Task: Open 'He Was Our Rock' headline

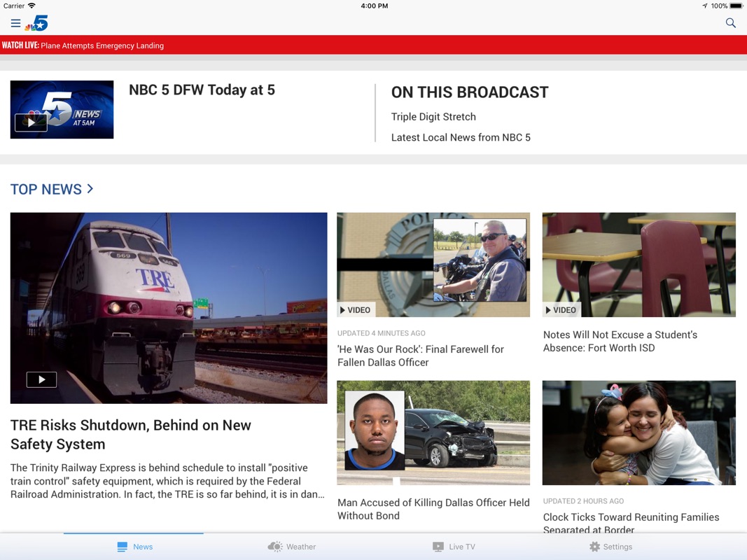Action: (x=421, y=356)
